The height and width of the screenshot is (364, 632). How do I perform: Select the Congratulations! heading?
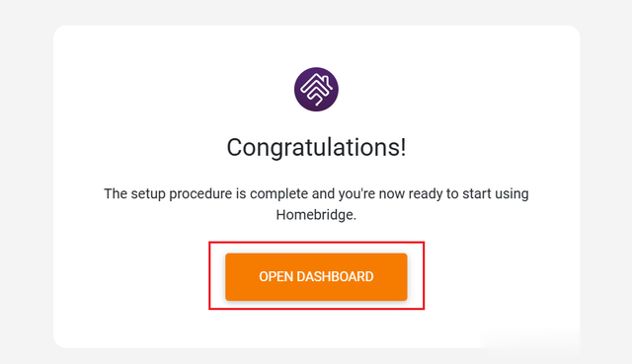[316, 147]
